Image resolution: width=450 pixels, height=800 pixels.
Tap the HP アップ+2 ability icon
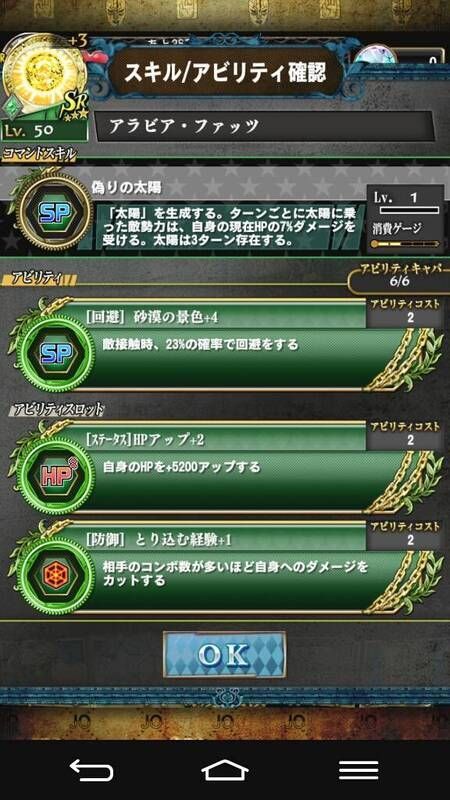click(55, 476)
